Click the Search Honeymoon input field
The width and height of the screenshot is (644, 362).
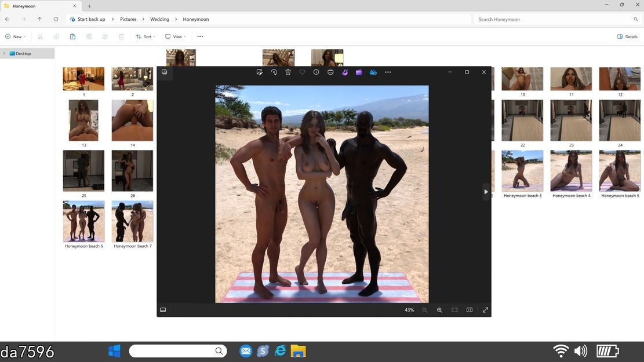click(x=555, y=19)
